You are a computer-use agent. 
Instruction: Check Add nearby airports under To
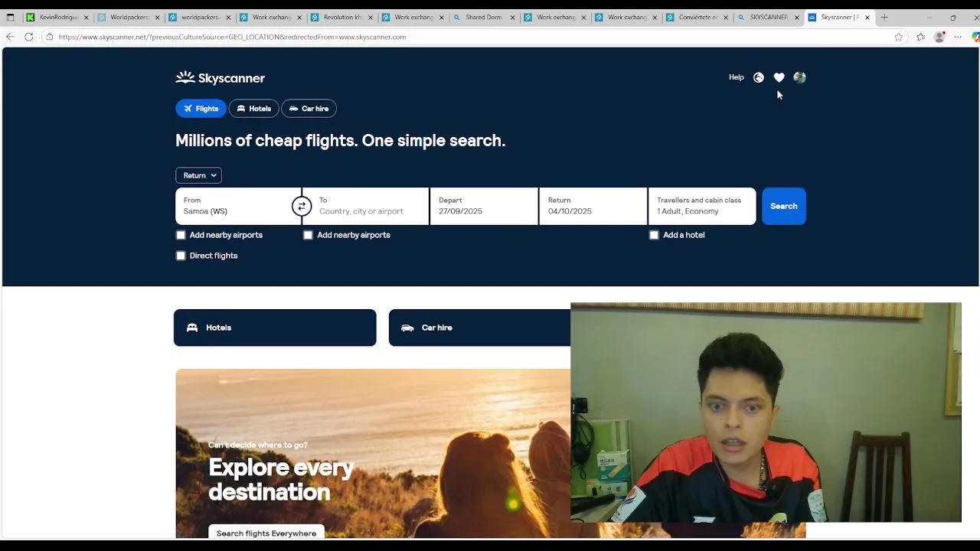pos(308,235)
